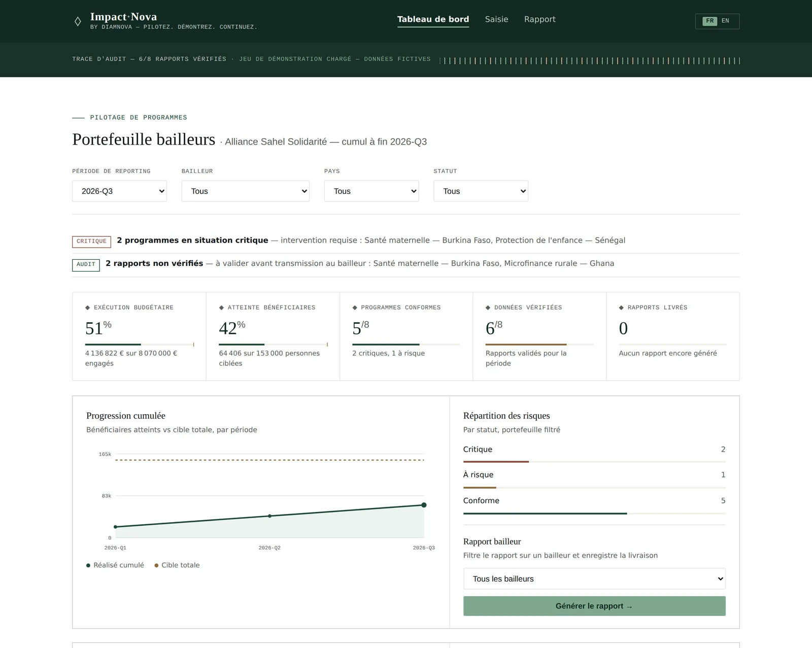Click 'Trace d'audit — 6/8 rapports vérifiés' text
The height and width of the screenshot is (648, 812).
pos(149,59)
